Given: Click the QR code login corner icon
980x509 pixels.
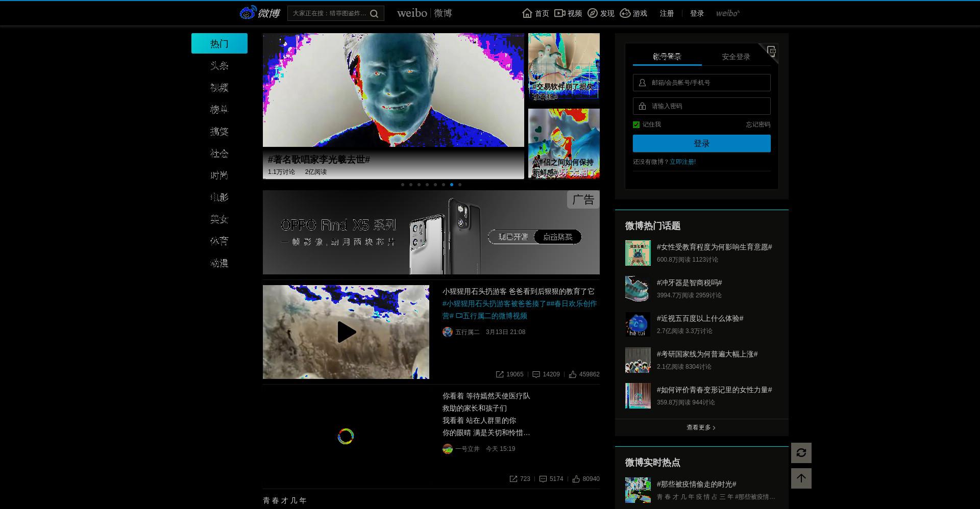Looking at the screenshot, I should click(771, 51).
